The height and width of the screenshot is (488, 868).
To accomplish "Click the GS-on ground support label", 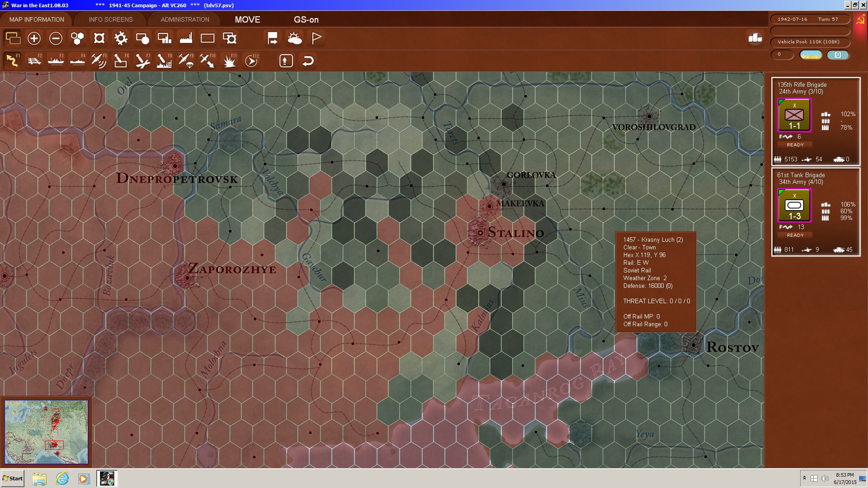I will coord(306,19).
